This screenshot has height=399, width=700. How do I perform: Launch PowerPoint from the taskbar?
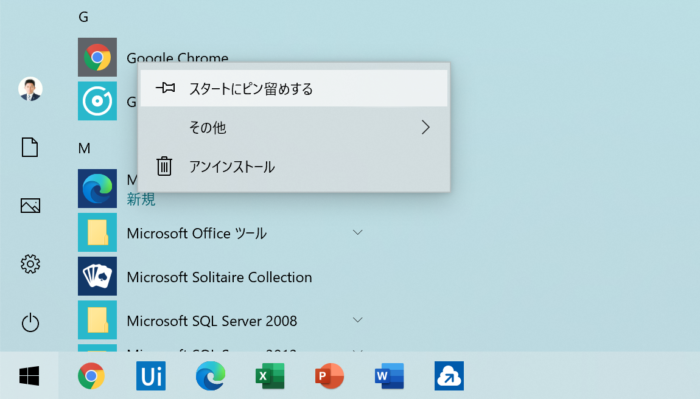pyautogui.click(x=329, y=376)
